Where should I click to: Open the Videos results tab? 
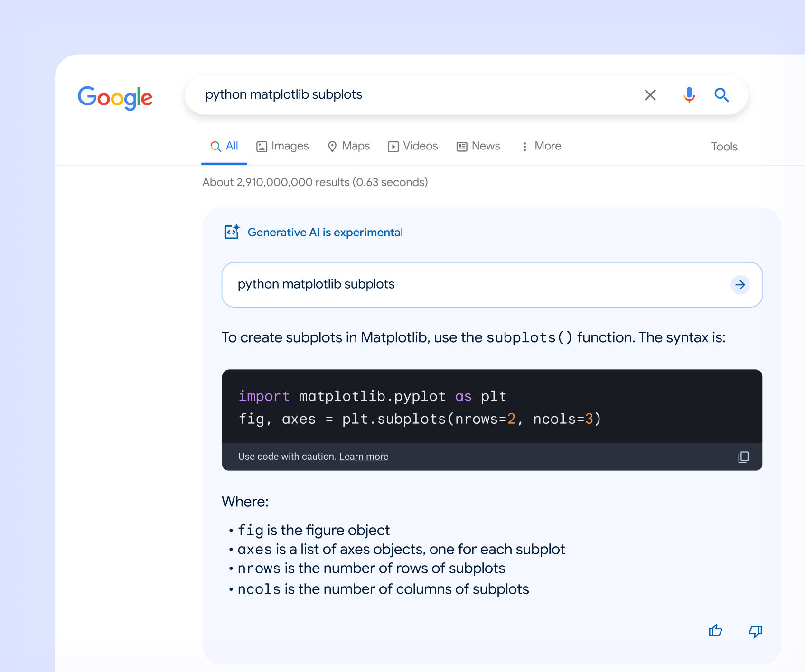(x=413, y=146)
